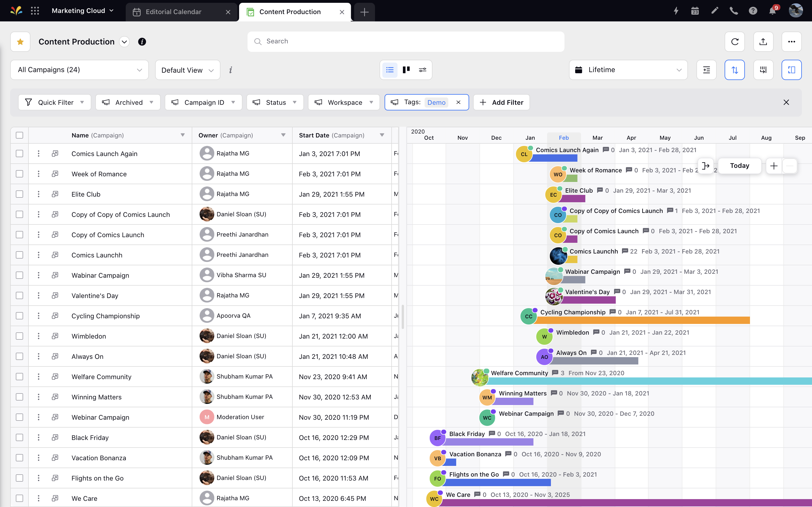Toggle the select-all checkbox at top
Screen dimensions: 812x507
click(19, 135)
